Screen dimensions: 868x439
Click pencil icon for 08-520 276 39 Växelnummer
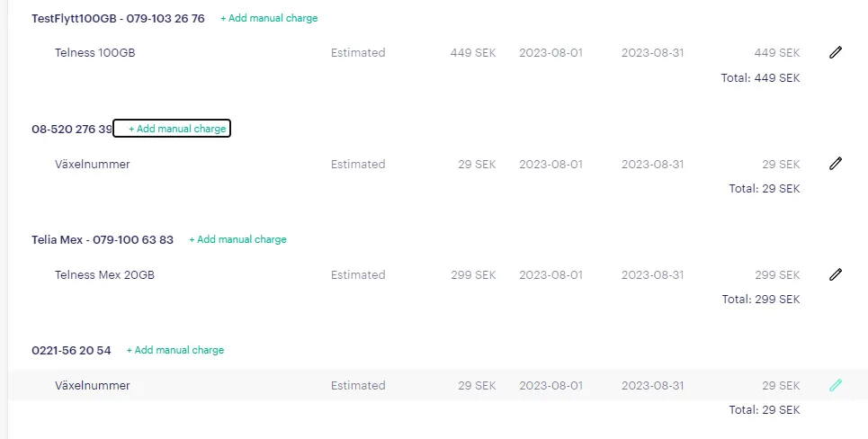836,164
